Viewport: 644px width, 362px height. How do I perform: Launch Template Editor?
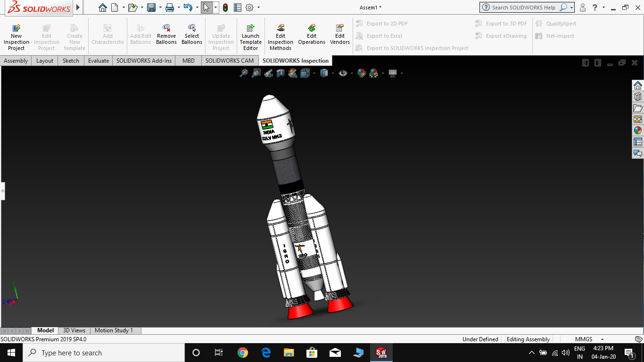coord(251,37)
